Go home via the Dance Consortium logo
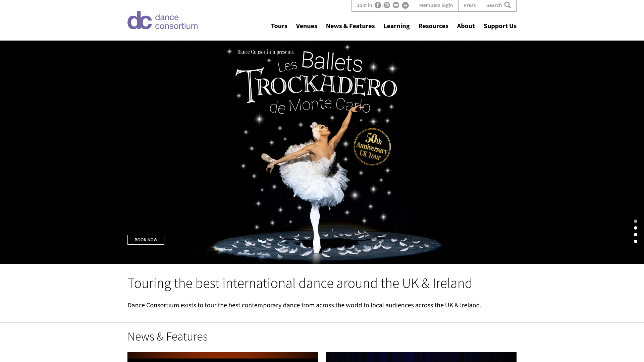The image size is (644, 362). [x=163, y=20]
